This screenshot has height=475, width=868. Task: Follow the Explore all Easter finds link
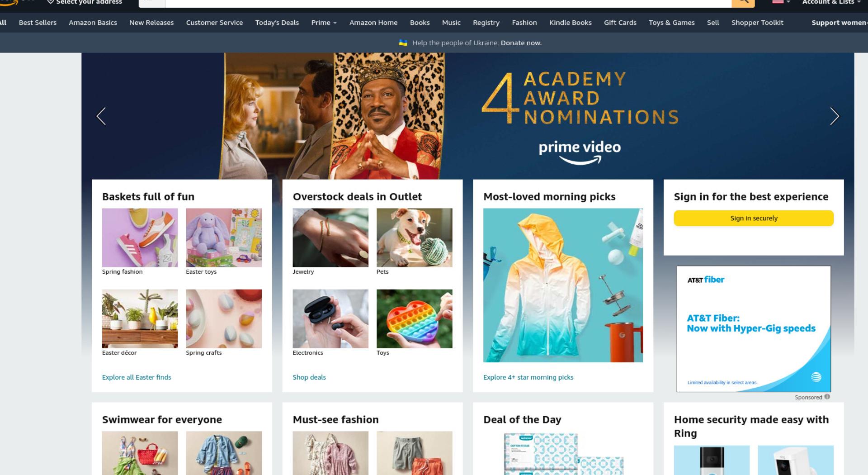[x=137, y=377]
